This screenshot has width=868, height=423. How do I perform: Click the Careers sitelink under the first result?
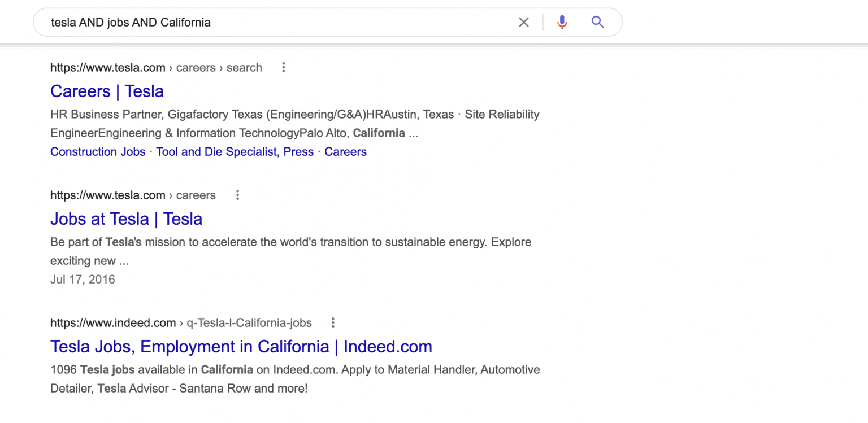pyautogui.click(x=345, y=151)
